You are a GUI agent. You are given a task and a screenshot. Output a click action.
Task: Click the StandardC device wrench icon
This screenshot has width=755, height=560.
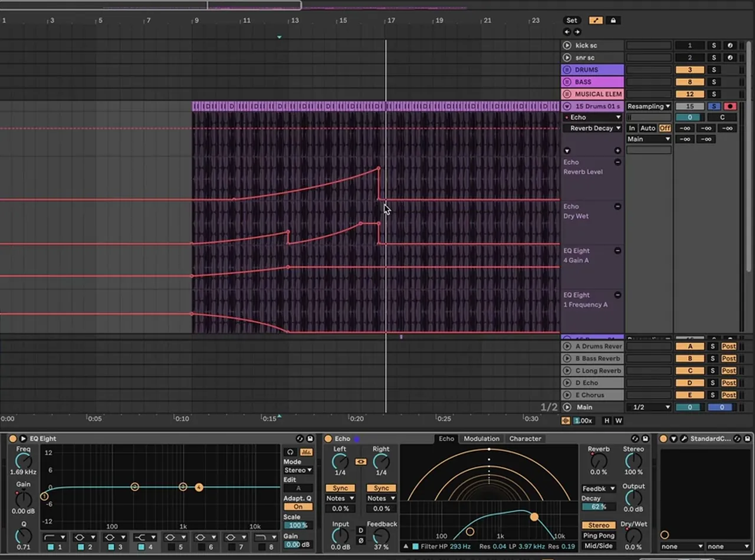684,439
